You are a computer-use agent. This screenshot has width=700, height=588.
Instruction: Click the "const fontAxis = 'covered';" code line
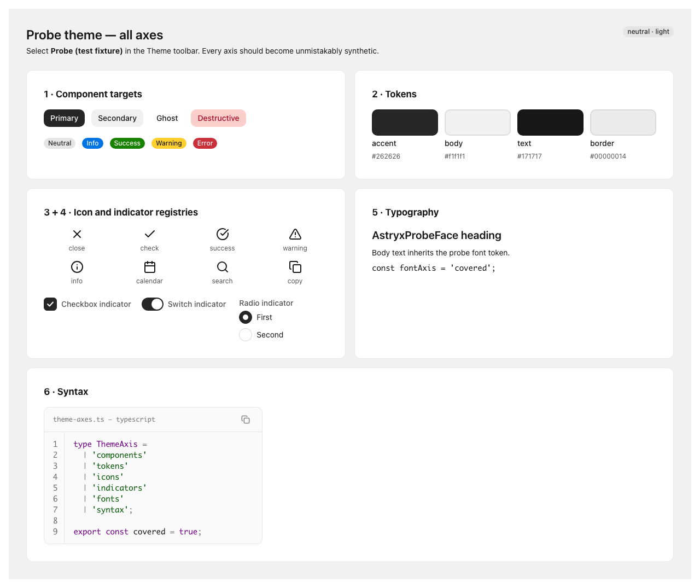[x=434, y=268]
